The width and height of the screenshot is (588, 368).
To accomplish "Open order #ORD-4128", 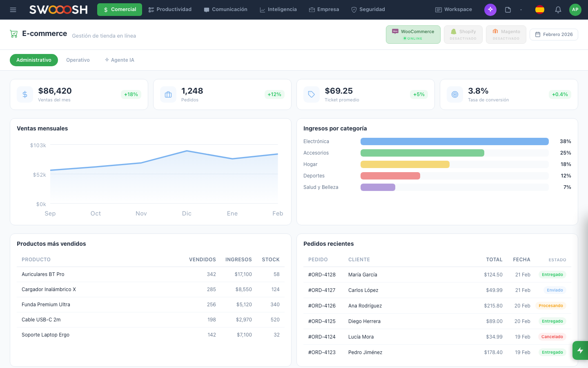I will pos(322,275).
